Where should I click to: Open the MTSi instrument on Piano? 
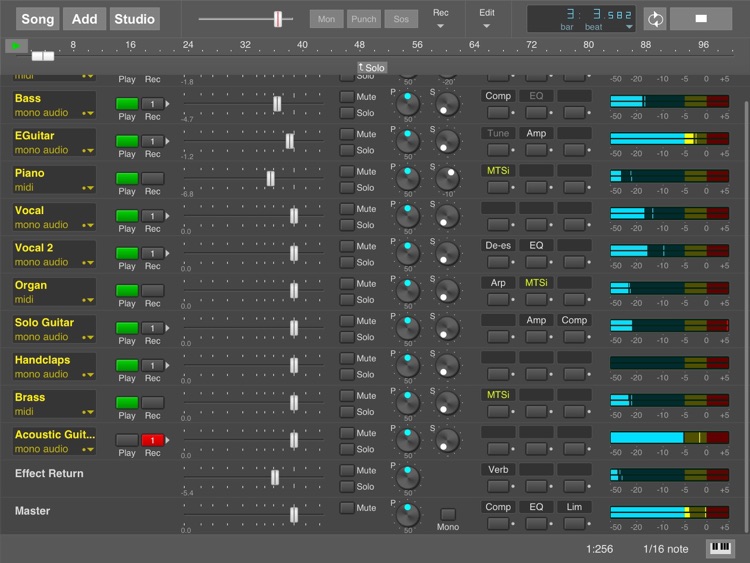coord(498,170)
